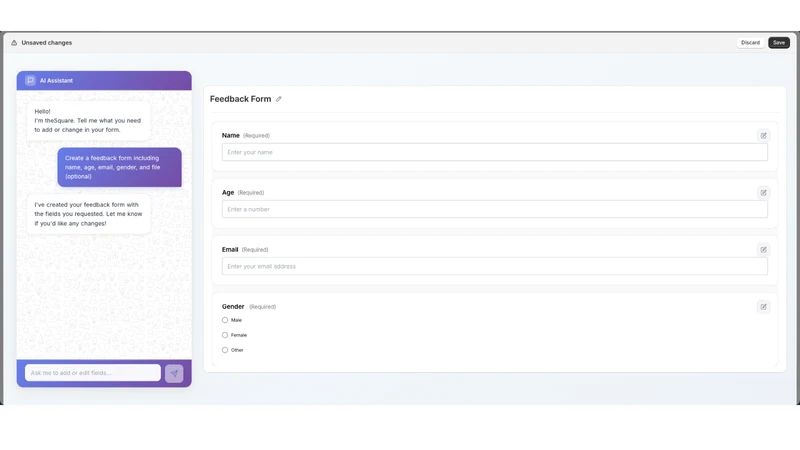Screen dimensions: 800x450
Task: Click the Ask me to add or edit fields box
Action: pos(93,373)
